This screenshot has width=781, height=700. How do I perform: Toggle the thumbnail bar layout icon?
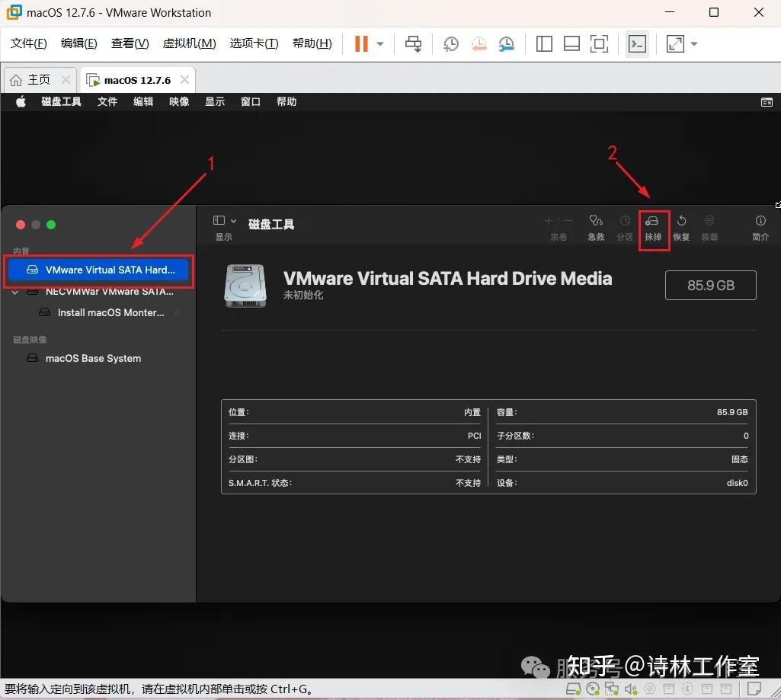click(x=571, y=44)
